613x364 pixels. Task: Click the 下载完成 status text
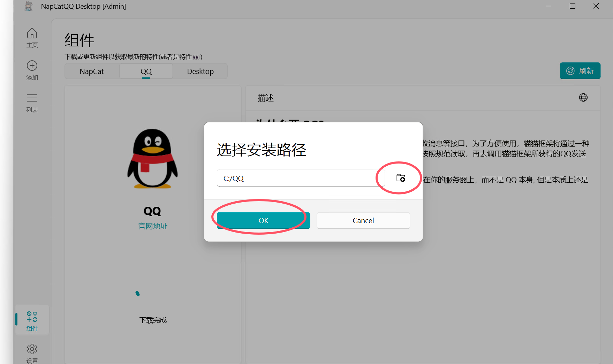(153, 320)
